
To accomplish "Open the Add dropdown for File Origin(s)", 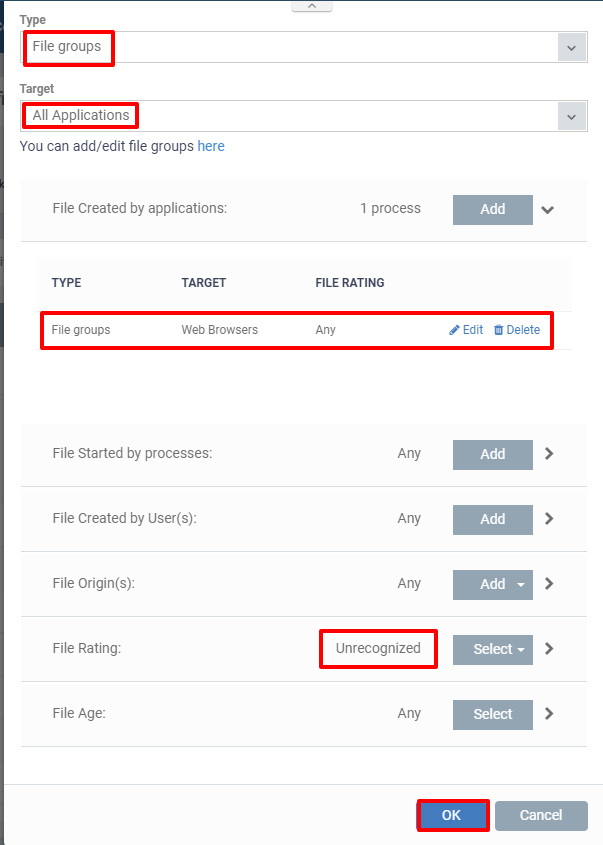I will coord(493,585).
